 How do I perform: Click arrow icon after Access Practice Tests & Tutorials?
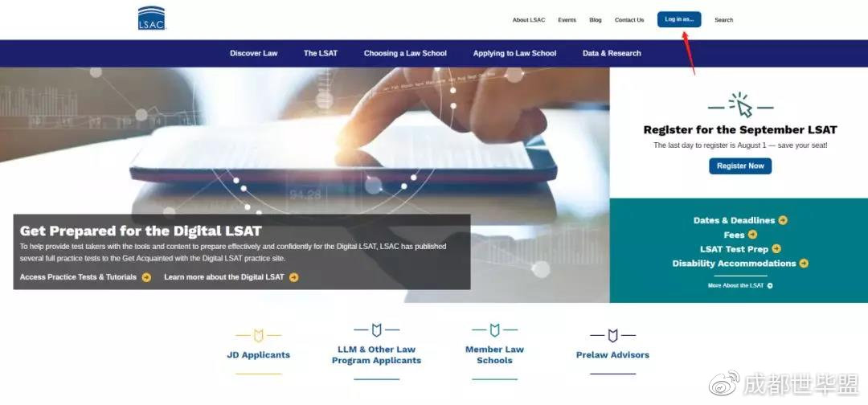tap(146, 277)
